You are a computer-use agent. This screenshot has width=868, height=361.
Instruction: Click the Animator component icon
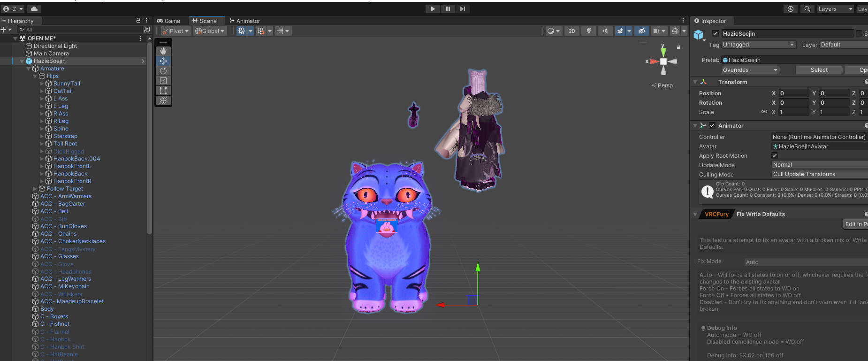coord(703,126)
